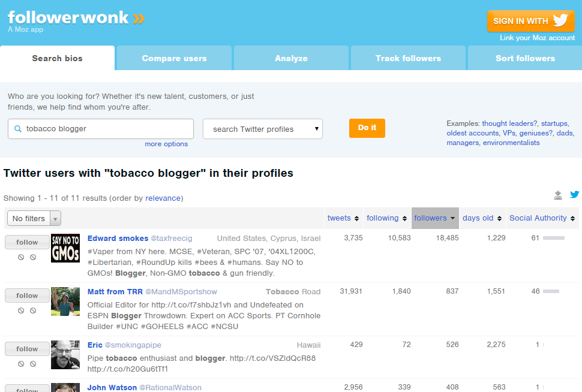Sort by Social Authority column

[x=542, y=218]
